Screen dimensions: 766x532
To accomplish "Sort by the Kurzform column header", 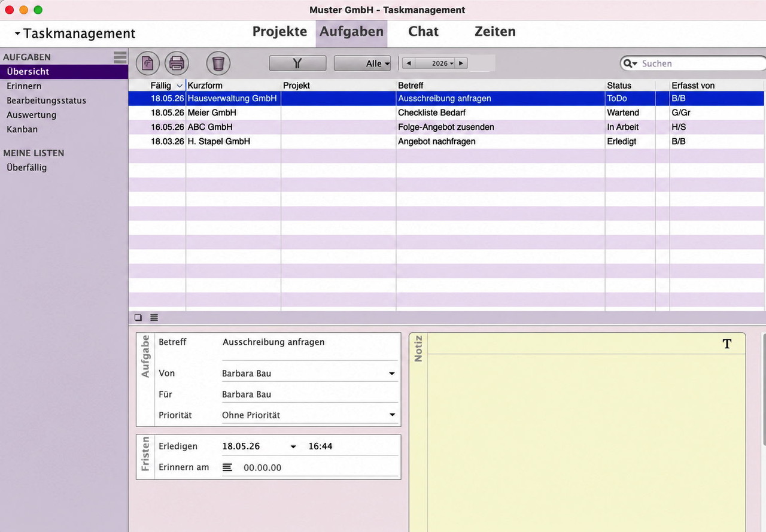I will (x=233, y=86).
